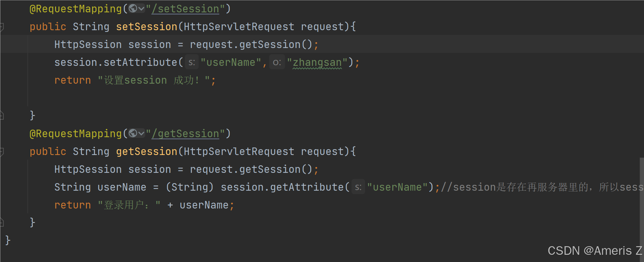Click the trailing comment about session storage
The image size is (644, 262).
(541, 187)
